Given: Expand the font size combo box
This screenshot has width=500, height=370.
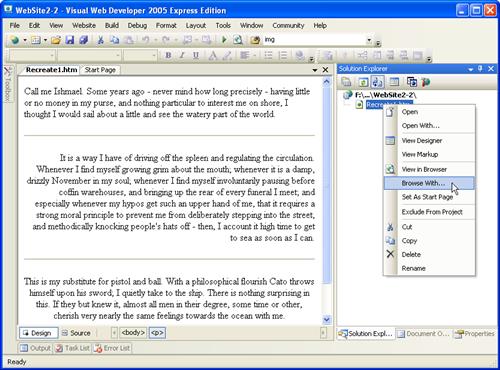Looking at the screenshot, I should (x=154, y=55).
